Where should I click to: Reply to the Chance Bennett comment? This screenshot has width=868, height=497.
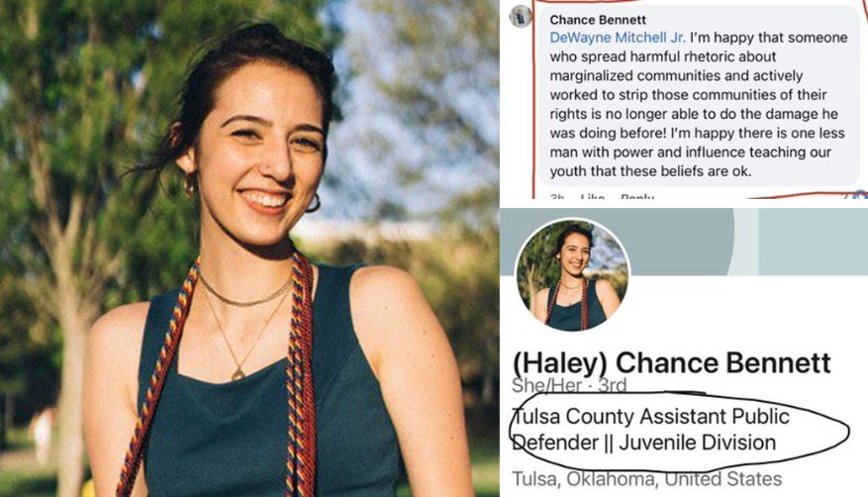(x=637, y=196)
